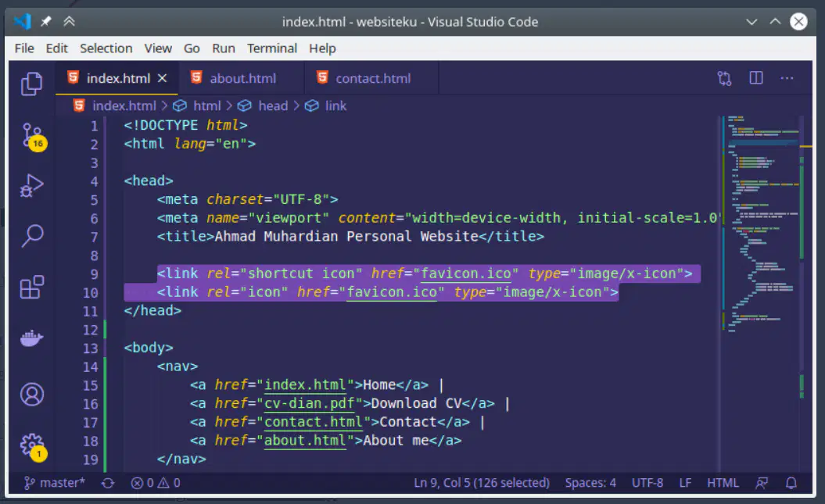Screen dimensions: 825x504
Task: Click favicon.ico link on line 10
Action: [x=392, y=292]
